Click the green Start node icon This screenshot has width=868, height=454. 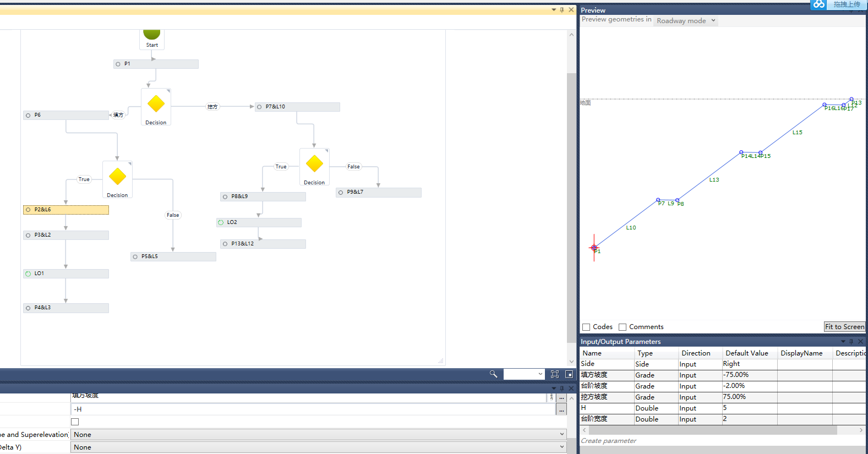click(x=152, y=34)
